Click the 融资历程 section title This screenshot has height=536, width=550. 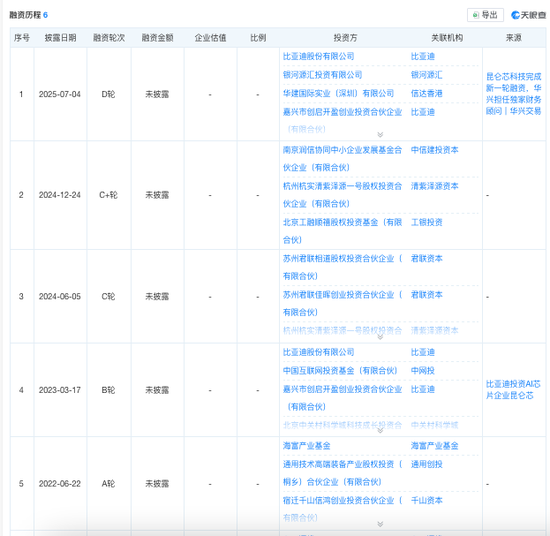(25, 15)
